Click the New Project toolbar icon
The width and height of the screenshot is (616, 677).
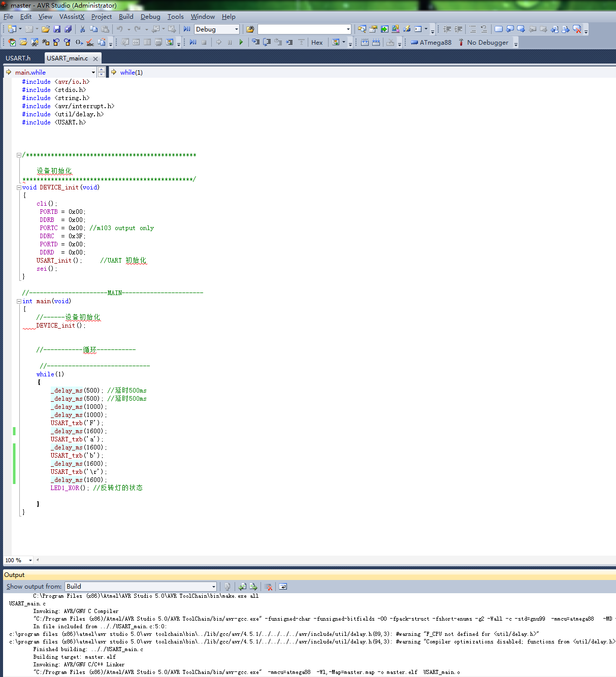pyautogui.click(x=12, y=29)
